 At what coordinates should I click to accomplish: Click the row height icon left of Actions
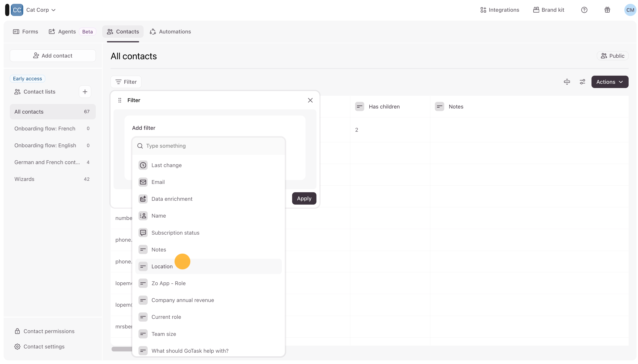(x=567, y=82)
